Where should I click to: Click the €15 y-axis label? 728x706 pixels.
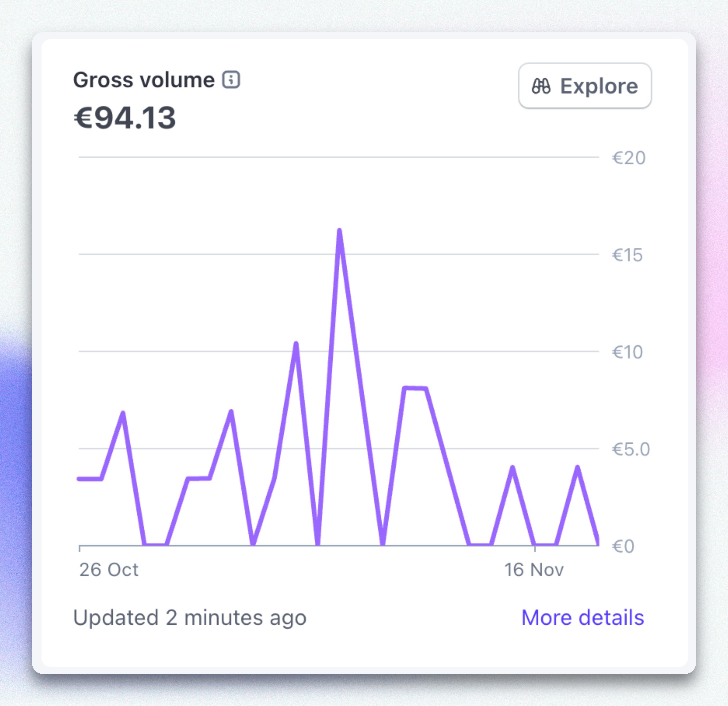(627, 255)
